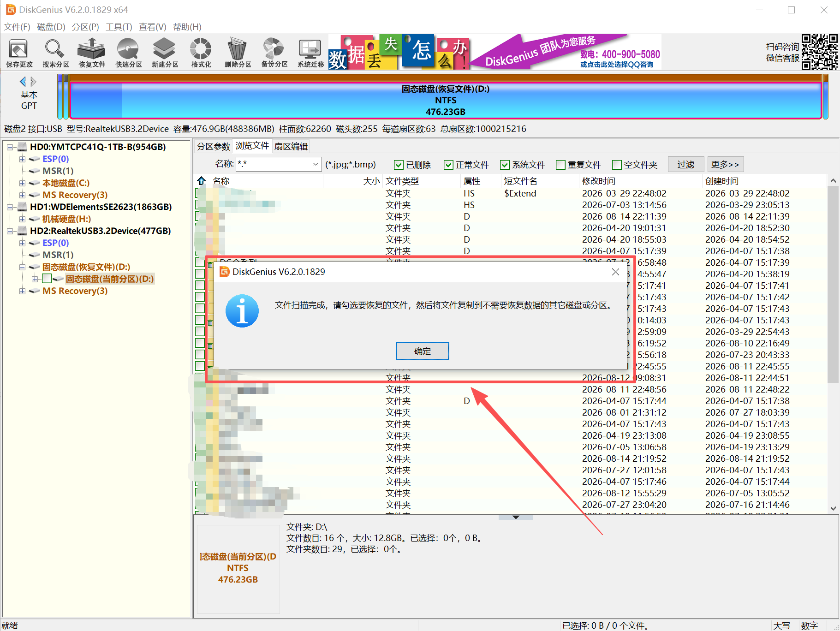Toggle the System Files (系统文件) checkbox
Image resolution: width=840 pixels, height=631 pixels.
(x=505, y=165)
